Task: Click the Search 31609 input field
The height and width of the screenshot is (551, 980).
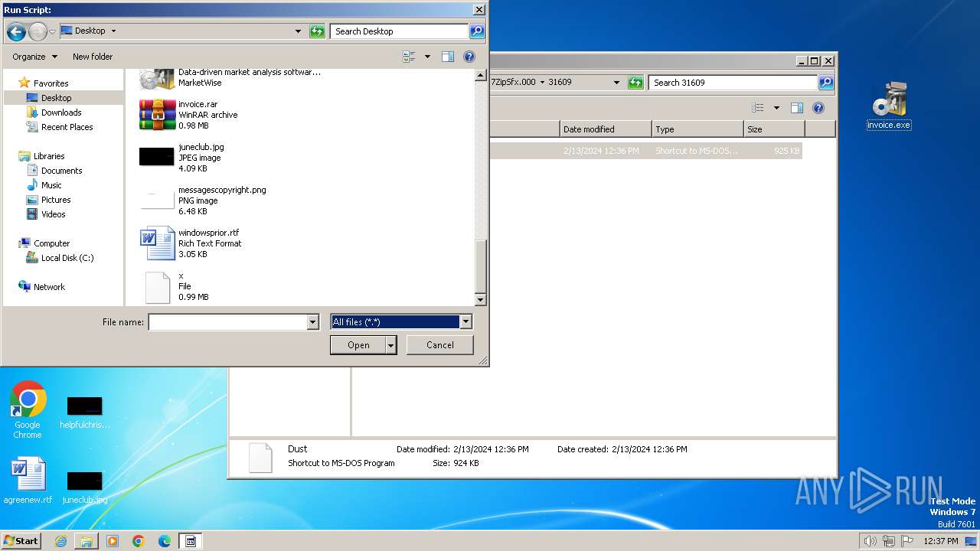Action: pyautogui.click(x=733, y=83)
